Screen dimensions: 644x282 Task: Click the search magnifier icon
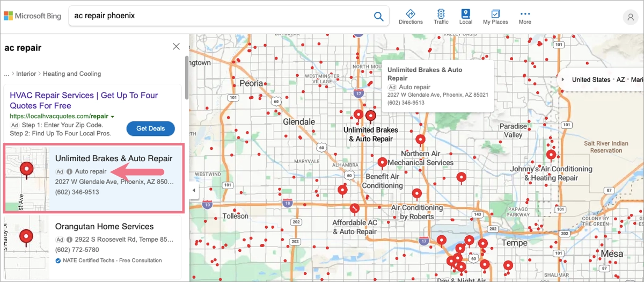point(379,16)
